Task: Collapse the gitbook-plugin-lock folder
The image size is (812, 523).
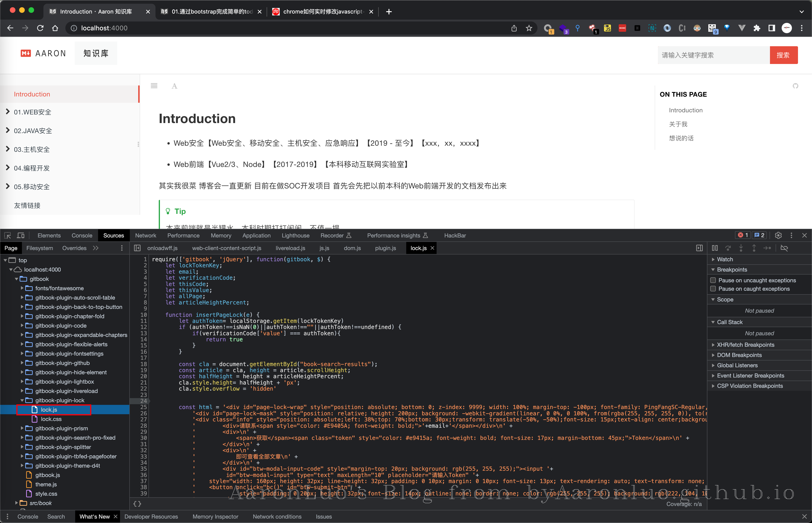Action: [22, 400]
